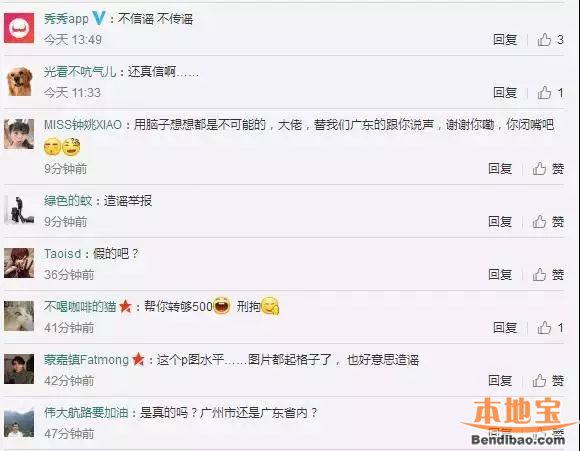Reply to Taoisd's 假的吧 comment
Screen dimensions: 580x451
(500, 275)
